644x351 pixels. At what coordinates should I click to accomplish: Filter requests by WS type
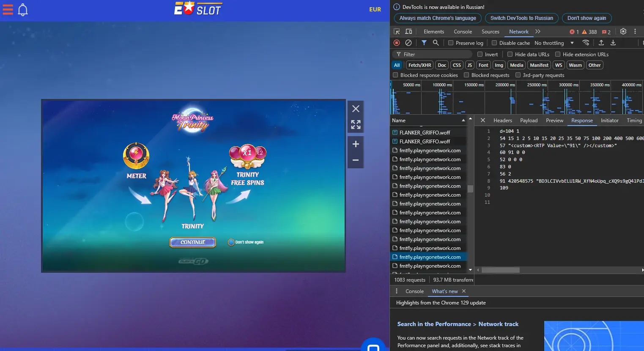(558, 65)
